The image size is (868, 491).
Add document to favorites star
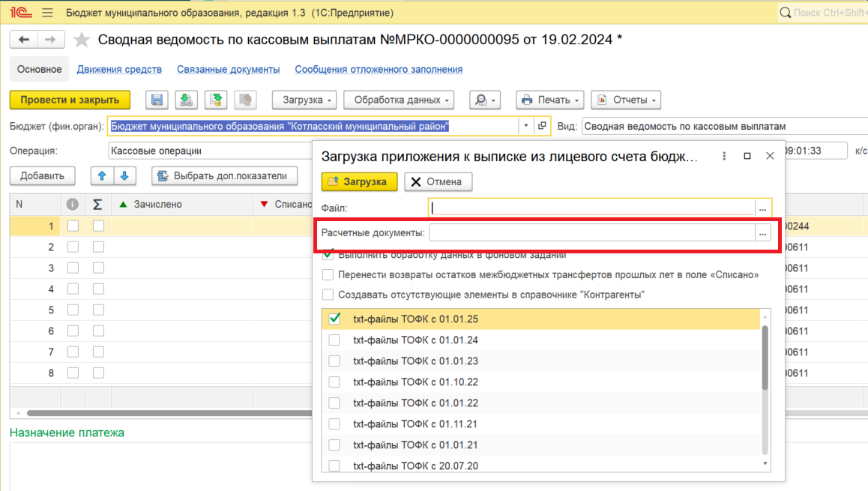pos(82,39)
